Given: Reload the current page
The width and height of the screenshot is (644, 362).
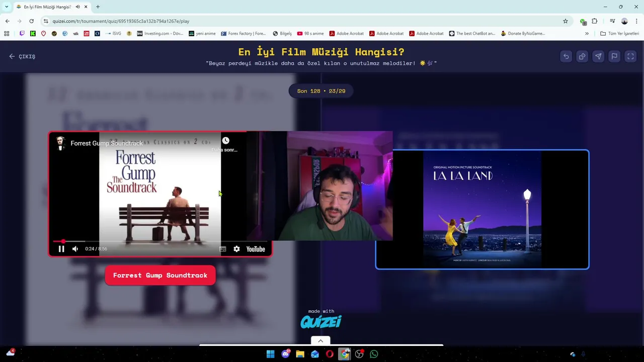Looking at the screenshot, I should point(31,21).
